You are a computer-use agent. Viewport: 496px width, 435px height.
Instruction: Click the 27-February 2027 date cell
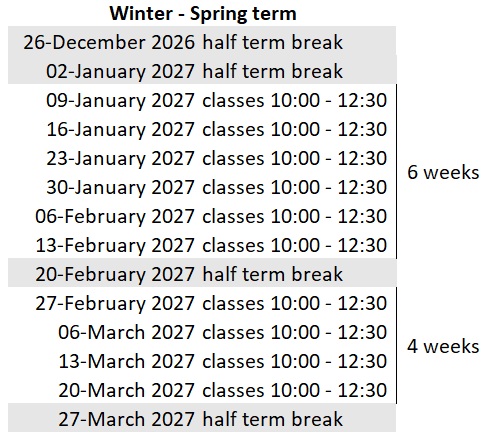115,303
